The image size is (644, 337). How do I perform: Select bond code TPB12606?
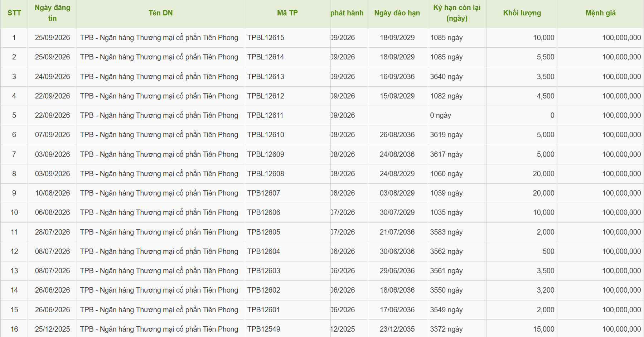coord(263,212)
